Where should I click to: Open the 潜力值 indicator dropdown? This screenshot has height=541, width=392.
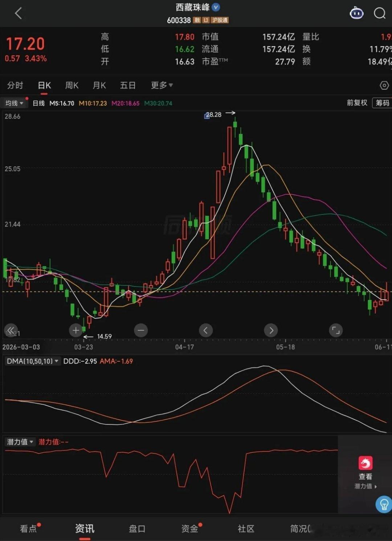tap(20, 442)
